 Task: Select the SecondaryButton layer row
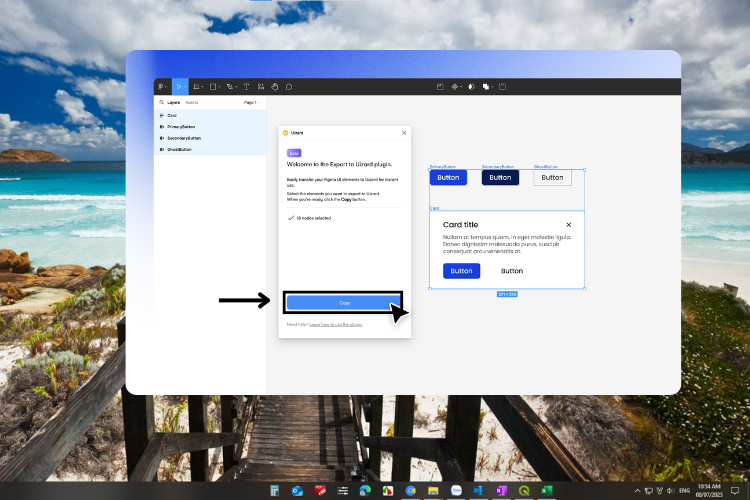click(x=210, y=138)
